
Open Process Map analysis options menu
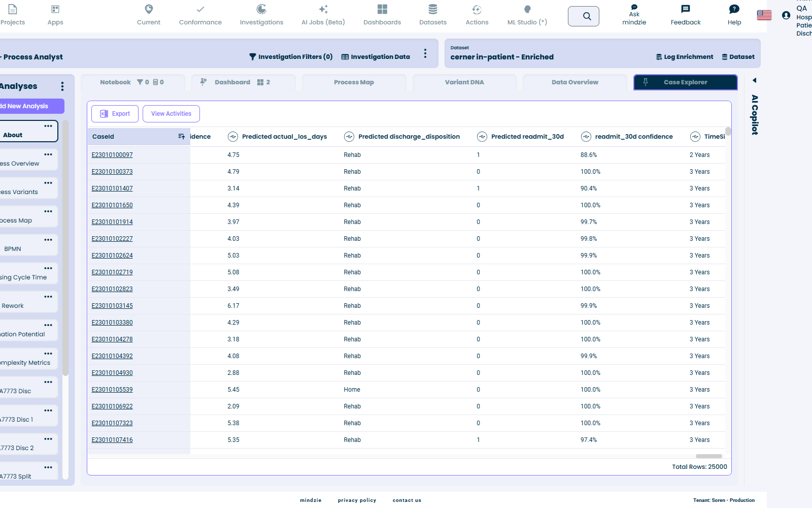click(48, 211)
